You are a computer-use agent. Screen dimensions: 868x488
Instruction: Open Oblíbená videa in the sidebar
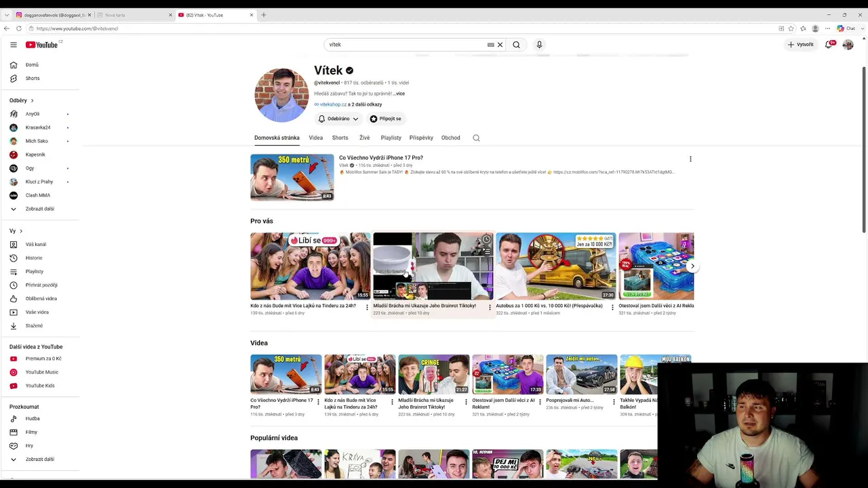click(x=41, y=299)
